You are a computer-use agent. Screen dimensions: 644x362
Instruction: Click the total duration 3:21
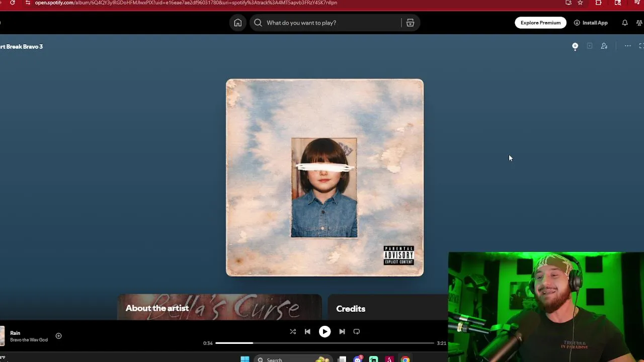(441, 343)
